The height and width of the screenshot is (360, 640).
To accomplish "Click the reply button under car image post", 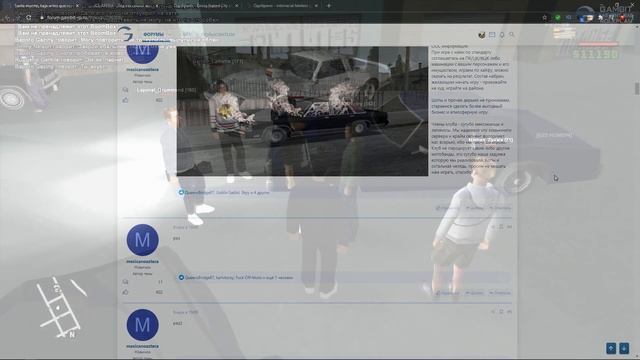I will (500, 208).
